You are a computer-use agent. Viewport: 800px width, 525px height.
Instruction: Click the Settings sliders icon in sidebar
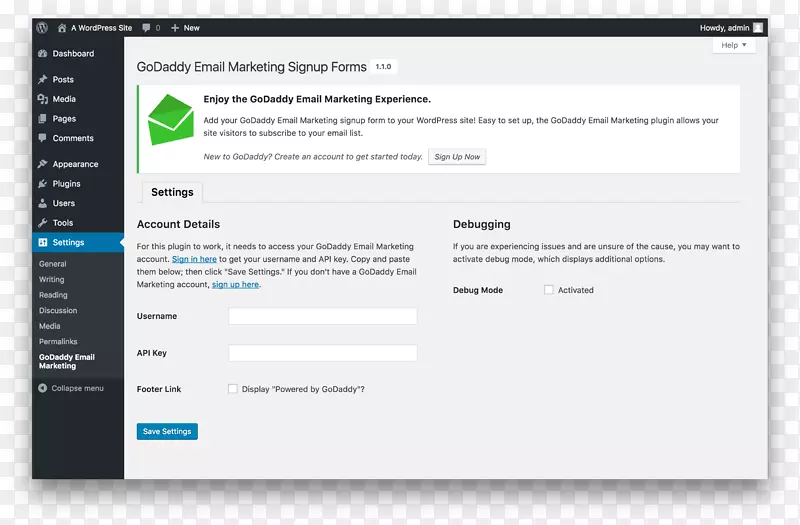tap(42, 242)
